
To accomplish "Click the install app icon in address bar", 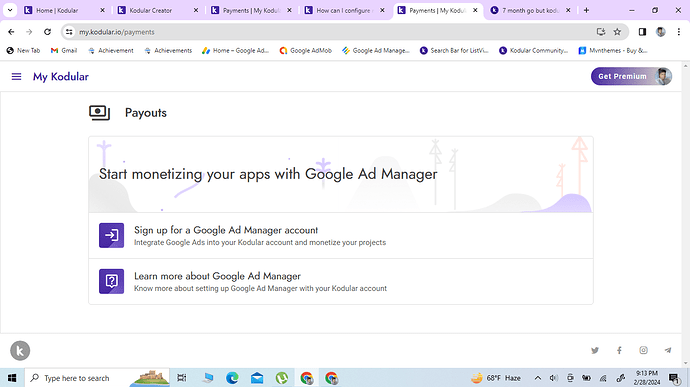I will click(601, 32).
